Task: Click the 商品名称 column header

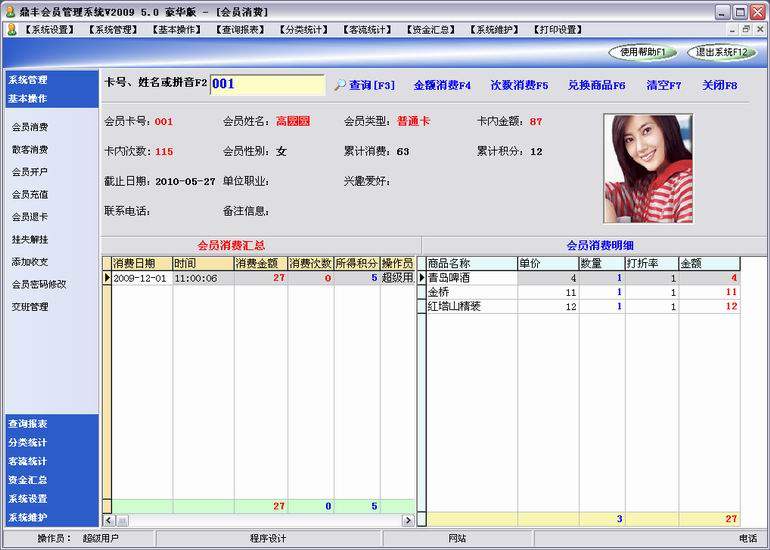Action: click(x=471, y=263)
